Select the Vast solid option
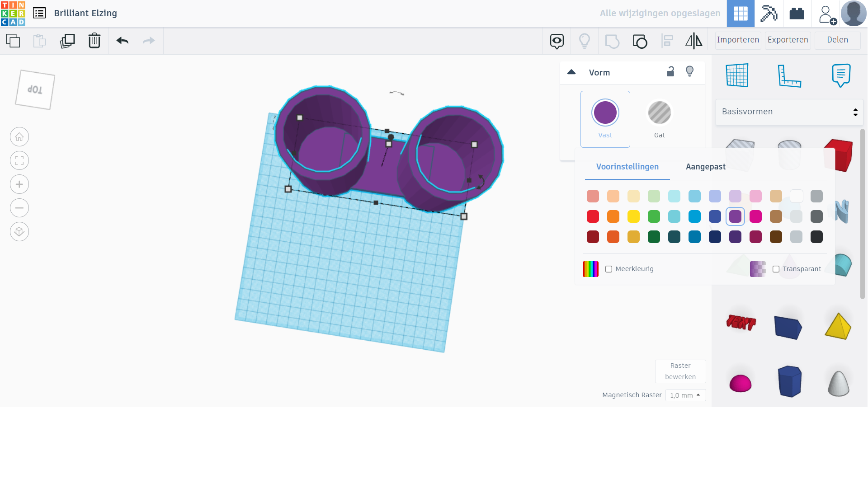 coord(605,119)
